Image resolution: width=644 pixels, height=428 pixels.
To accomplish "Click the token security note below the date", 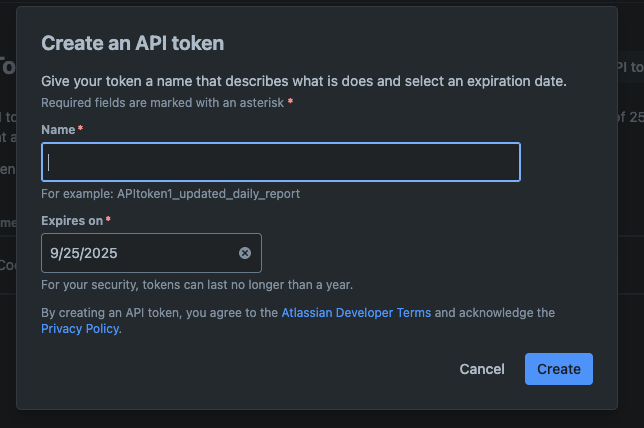I will [197, 285].
